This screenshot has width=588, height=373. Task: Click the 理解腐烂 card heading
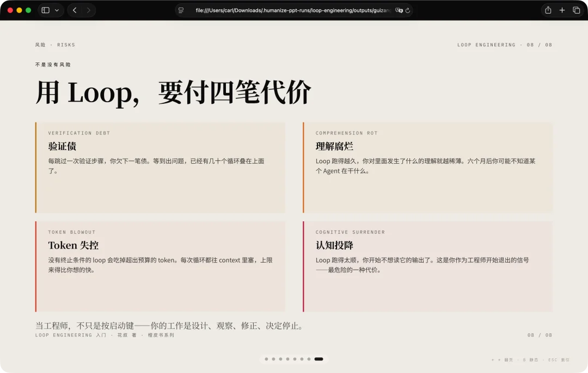334,146
